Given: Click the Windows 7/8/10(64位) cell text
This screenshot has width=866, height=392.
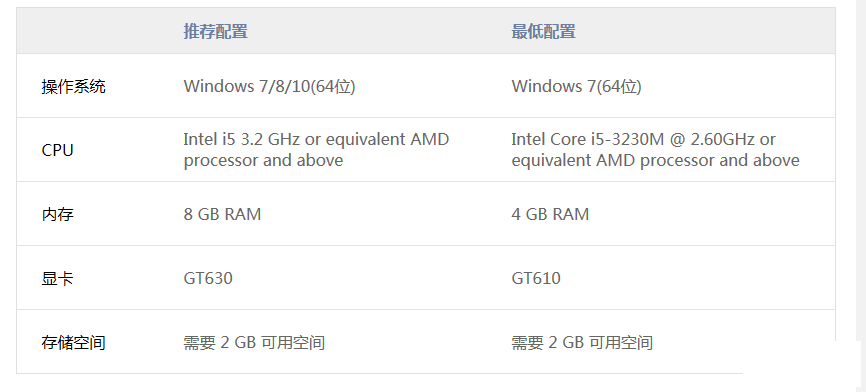Looking at the screenshot, I should (270, 87).
